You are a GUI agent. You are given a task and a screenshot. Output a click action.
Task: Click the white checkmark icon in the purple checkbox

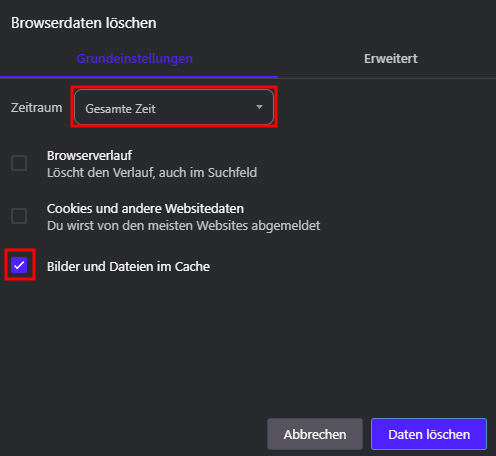19,265
